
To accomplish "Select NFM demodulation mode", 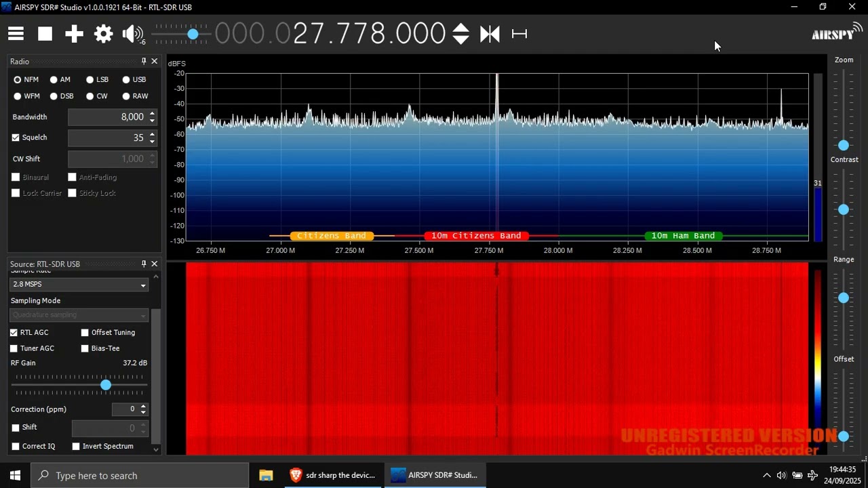I will (x=26, y=79).
